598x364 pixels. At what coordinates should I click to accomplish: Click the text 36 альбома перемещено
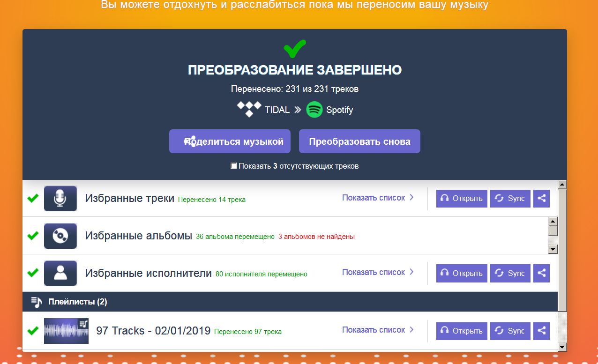235,237
